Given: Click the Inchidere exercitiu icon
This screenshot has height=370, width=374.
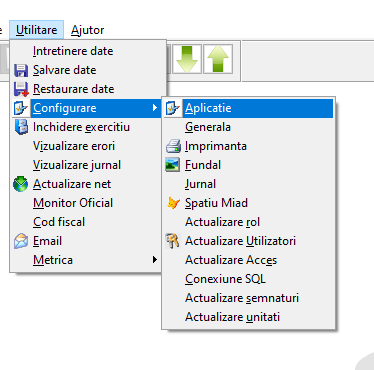Looking at the screenshot, I should [21, 127].
